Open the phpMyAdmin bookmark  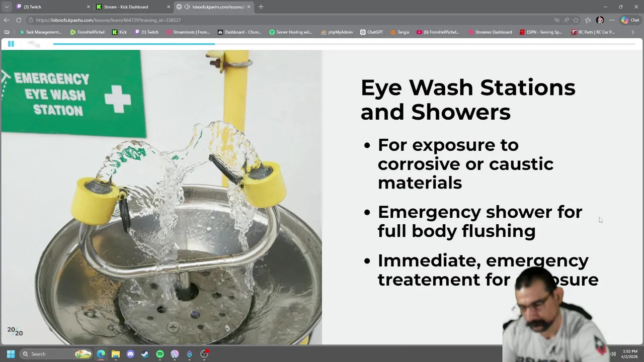337,32
